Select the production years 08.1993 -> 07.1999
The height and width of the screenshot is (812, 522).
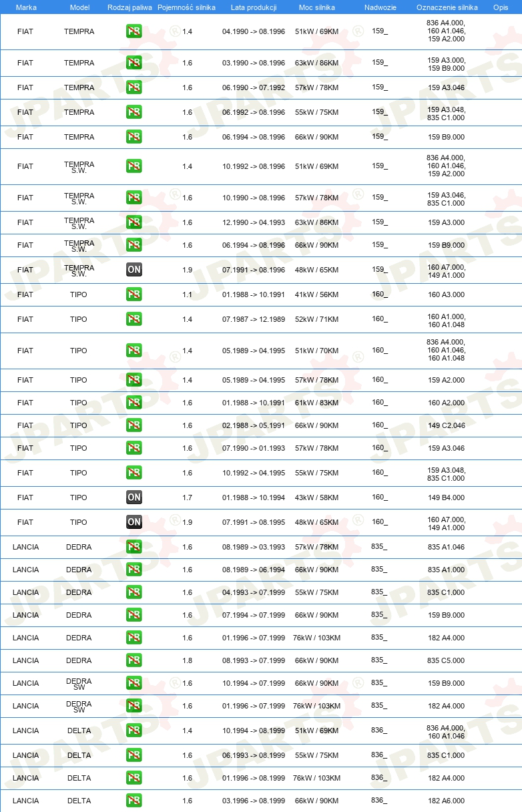pos(254,660)
